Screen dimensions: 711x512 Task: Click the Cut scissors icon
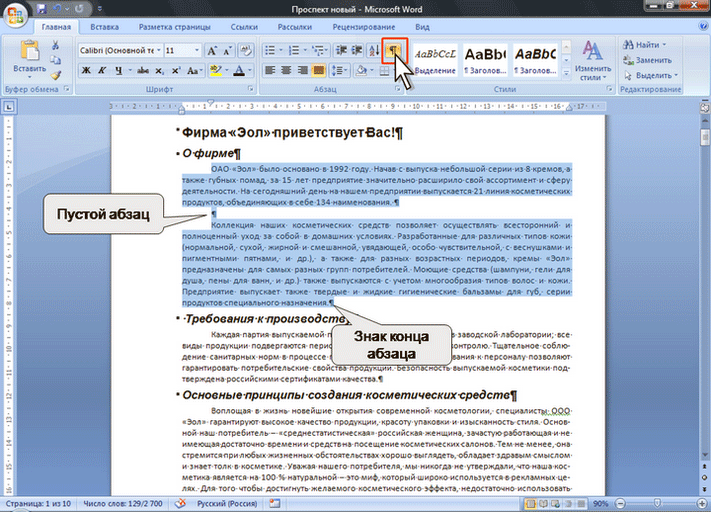coord(55,45)
